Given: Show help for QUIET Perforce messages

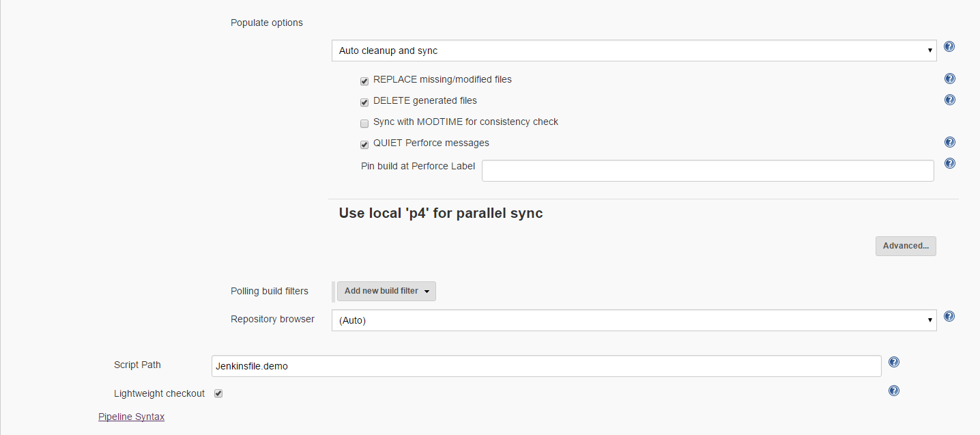Looking at the screenshot, I should pos(949,143).
